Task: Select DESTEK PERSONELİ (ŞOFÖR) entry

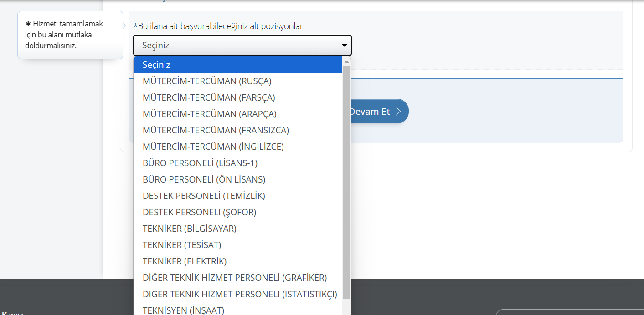Action: [x=199, y=212]
